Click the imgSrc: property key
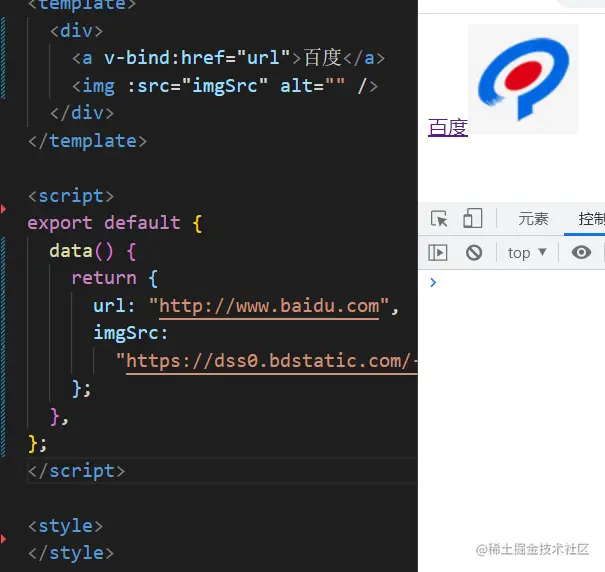 click(x=131, y=333)
